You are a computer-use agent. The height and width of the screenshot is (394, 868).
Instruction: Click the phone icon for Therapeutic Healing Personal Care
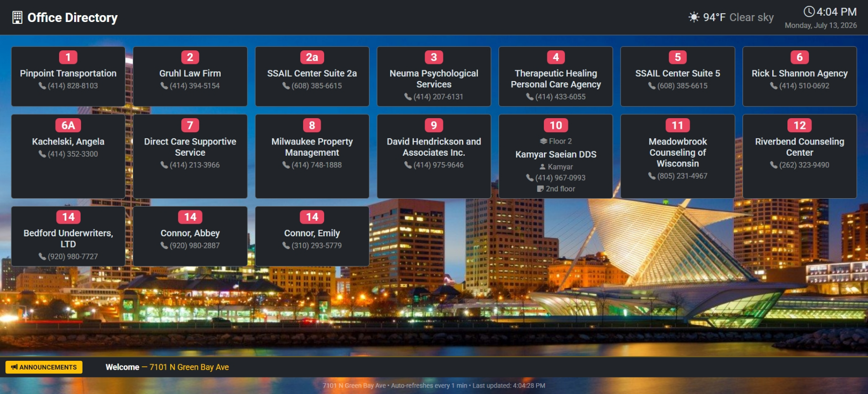[x=530, y=97]
